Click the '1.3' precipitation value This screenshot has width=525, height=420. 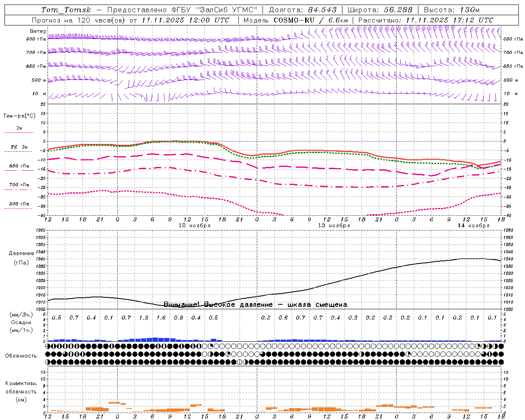pos(144,318)
